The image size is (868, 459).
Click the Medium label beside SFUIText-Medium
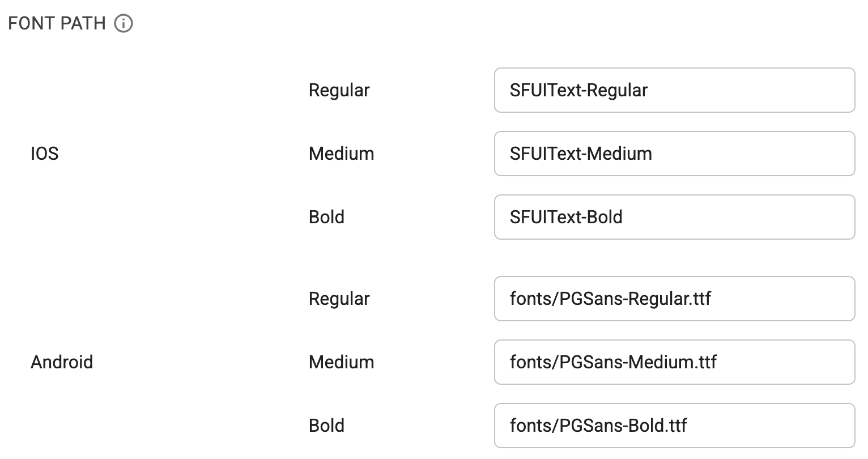tap(341, 154)
